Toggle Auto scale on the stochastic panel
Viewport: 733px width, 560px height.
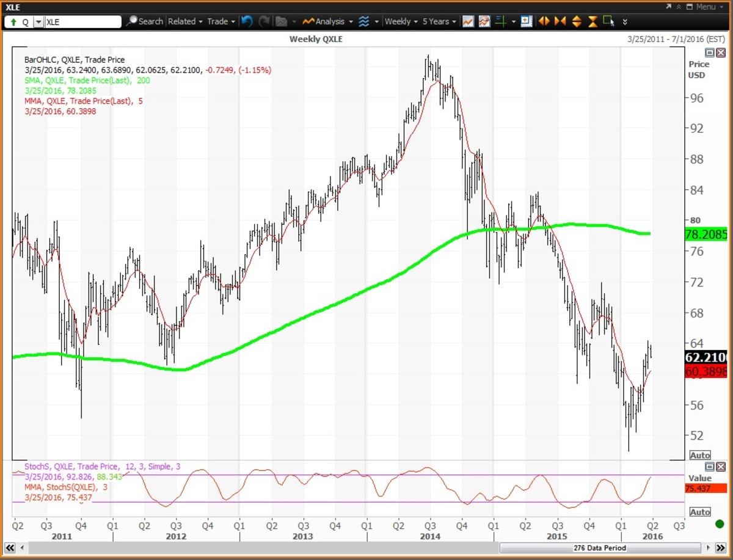click(x=699, y=512)
